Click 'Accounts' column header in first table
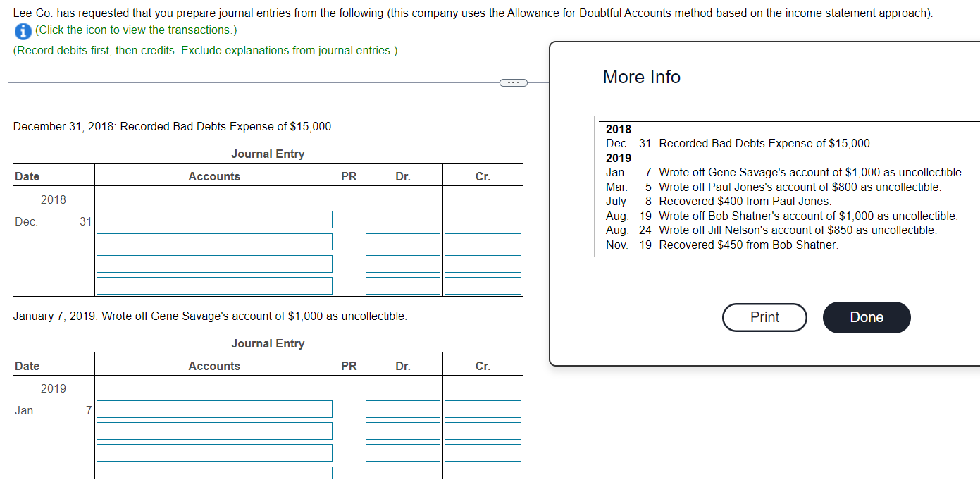The height and width of the screenshot is (480, 980). click(x=214, y=177)
